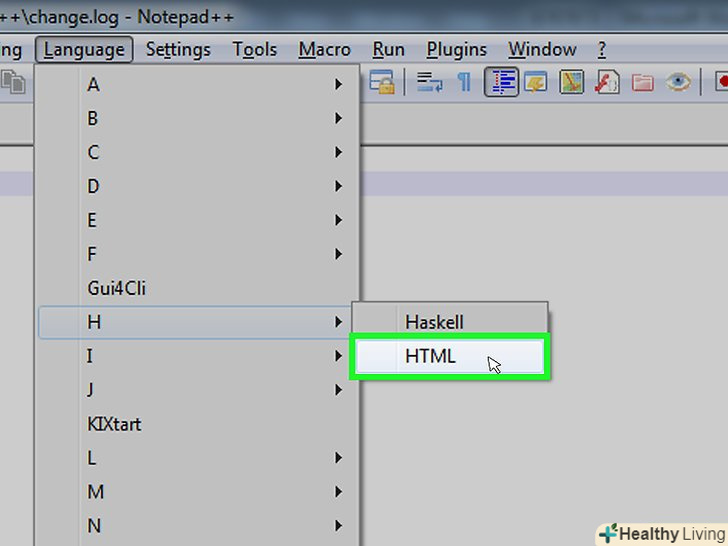Screen dimensions: 728x546
Task: Click the eye Monitoring toolbar icon
Action: pyautogui.click(x=678, y=82)
